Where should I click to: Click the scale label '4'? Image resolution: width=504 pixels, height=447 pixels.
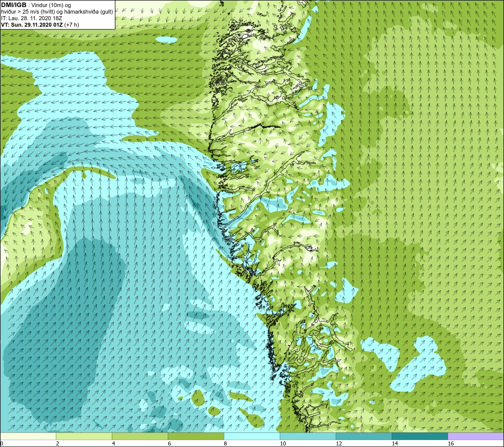(113, 443)
